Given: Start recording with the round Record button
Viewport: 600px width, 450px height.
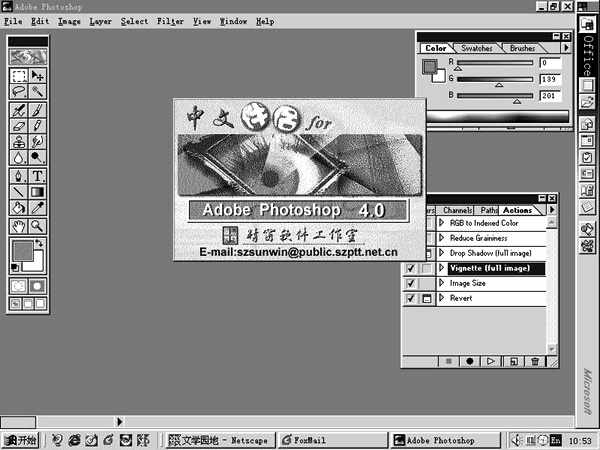Looking at the screenshot, I should click(470, 361).
